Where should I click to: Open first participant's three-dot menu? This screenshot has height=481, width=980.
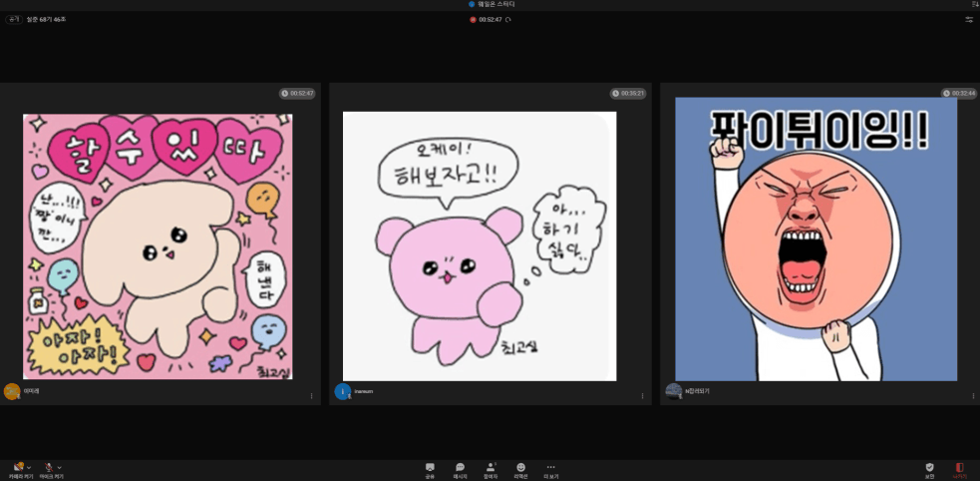pos(311,396)
